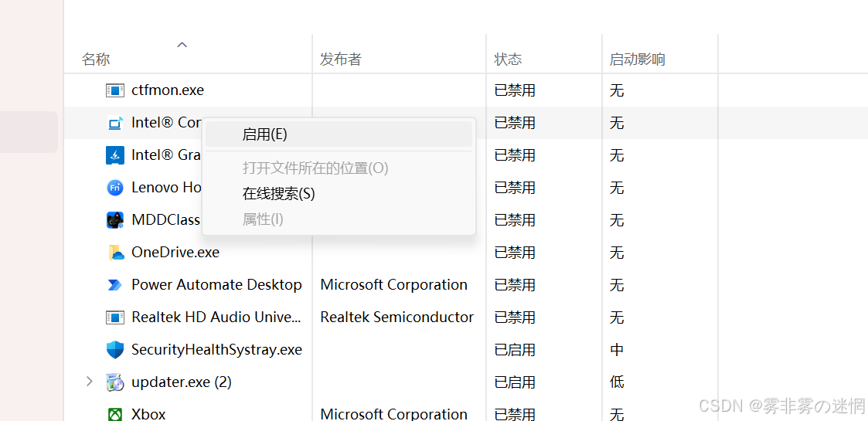The height and width of the screenshot is (421, 868).
Task: Select 在线搜索(S) in the context menu
Action: coord(339,194)
